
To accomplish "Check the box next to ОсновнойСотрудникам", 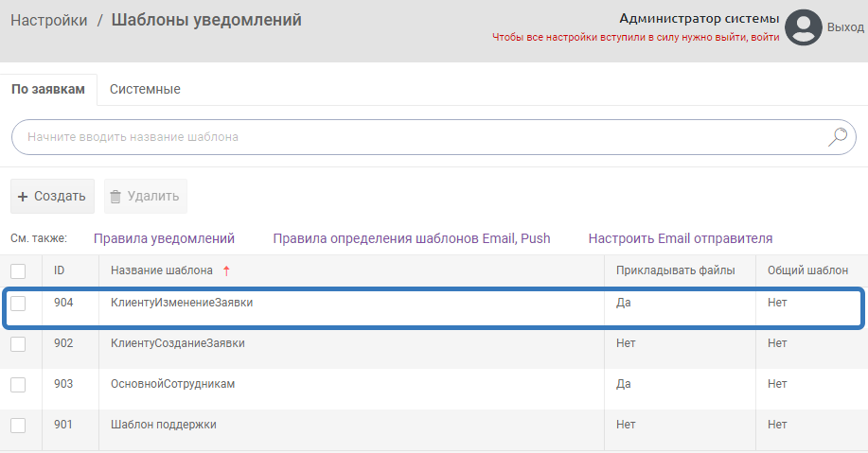I will (19, 385).
